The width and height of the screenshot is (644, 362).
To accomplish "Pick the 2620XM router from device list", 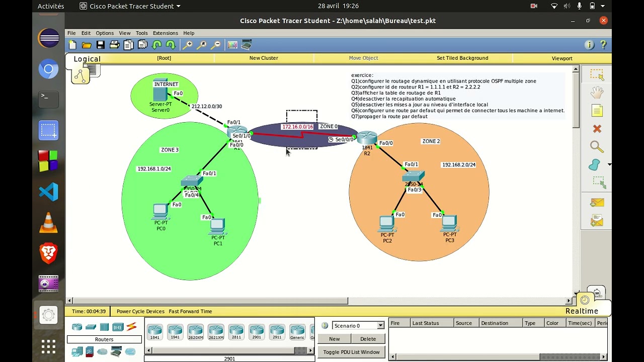I will coord(195,332).
